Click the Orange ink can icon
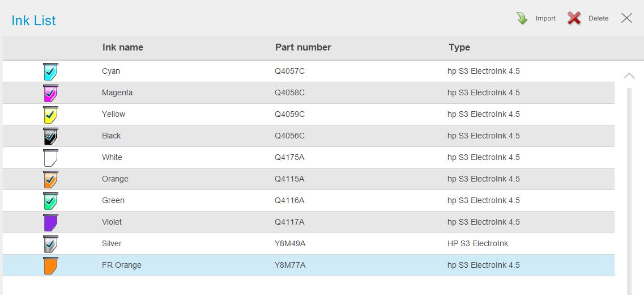 pyautogui.click(x=50, y=179)
